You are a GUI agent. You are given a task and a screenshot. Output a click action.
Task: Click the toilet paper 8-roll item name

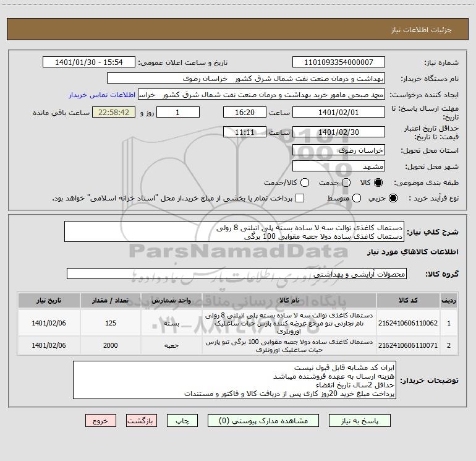click(x=289, y=323)
